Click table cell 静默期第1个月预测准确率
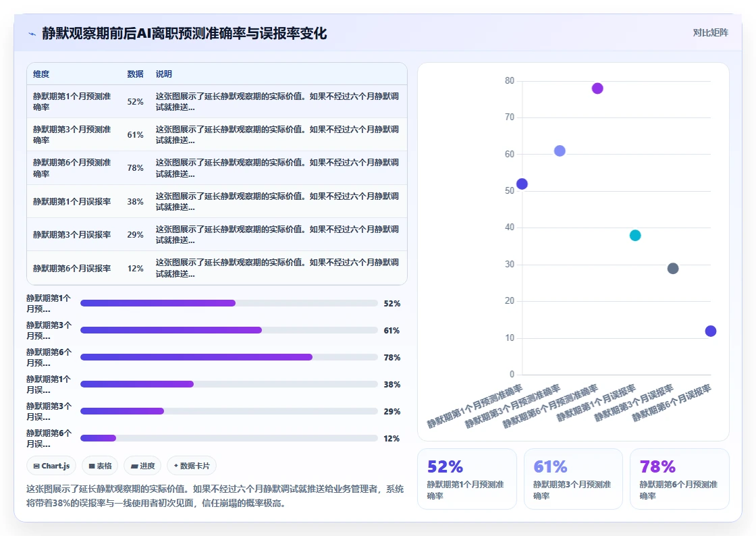The height and width of the screenshot is (536, 756). [72, 102]
